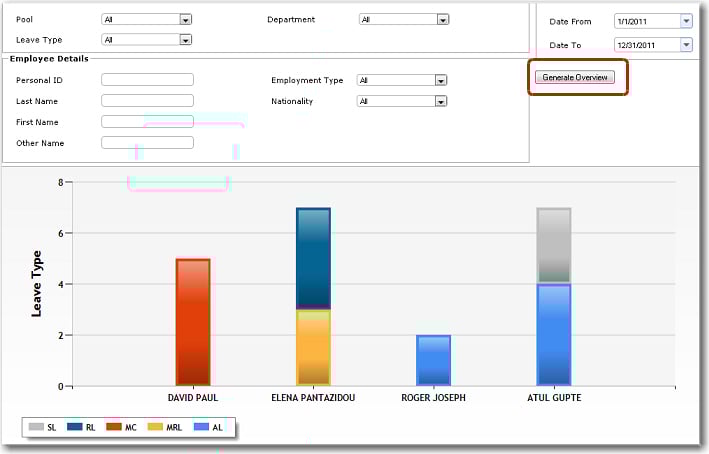Expand the Employment Type dropdown
The height and width of the screenshot is (454, 709).
tap(440, 81)
